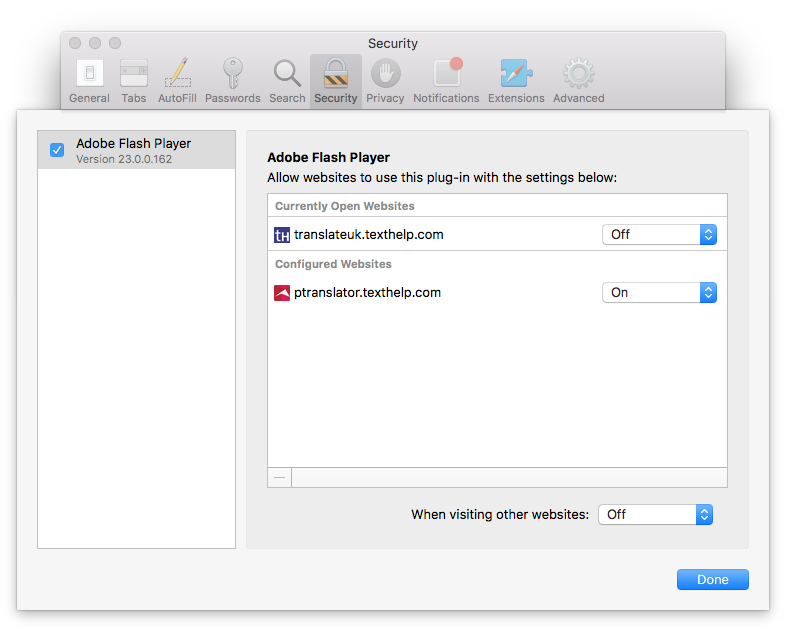Open the Privacy hand pane

tap(385, 81)
